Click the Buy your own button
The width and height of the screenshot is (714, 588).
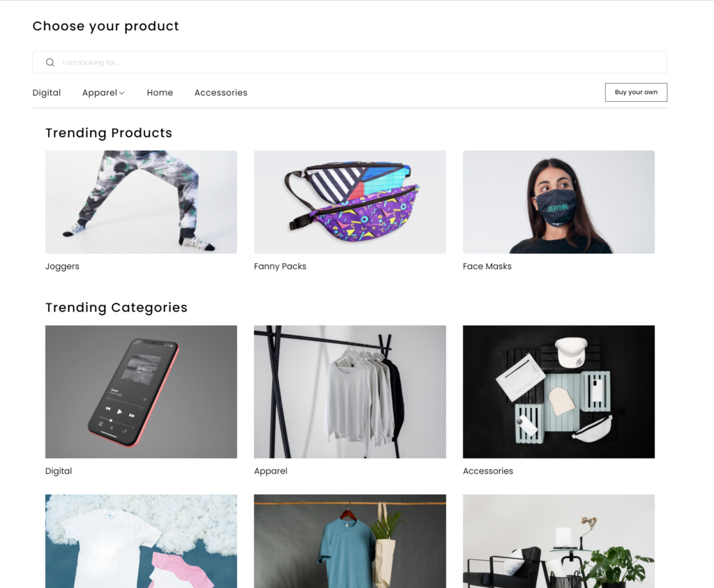click(636, 92)
